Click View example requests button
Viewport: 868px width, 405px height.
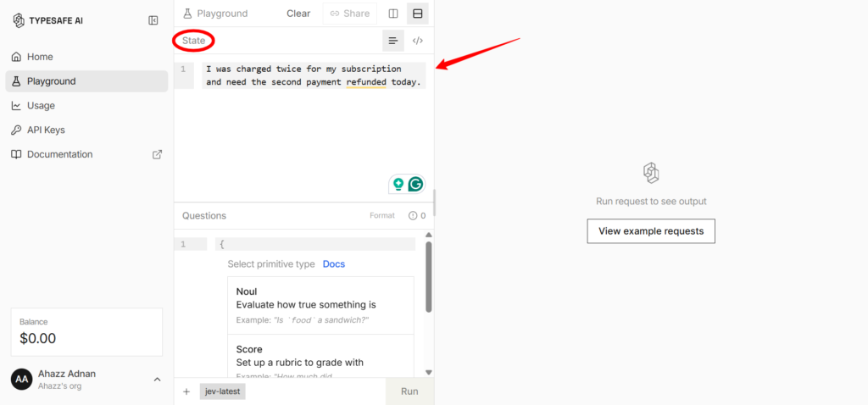click(x=651, y=231)
